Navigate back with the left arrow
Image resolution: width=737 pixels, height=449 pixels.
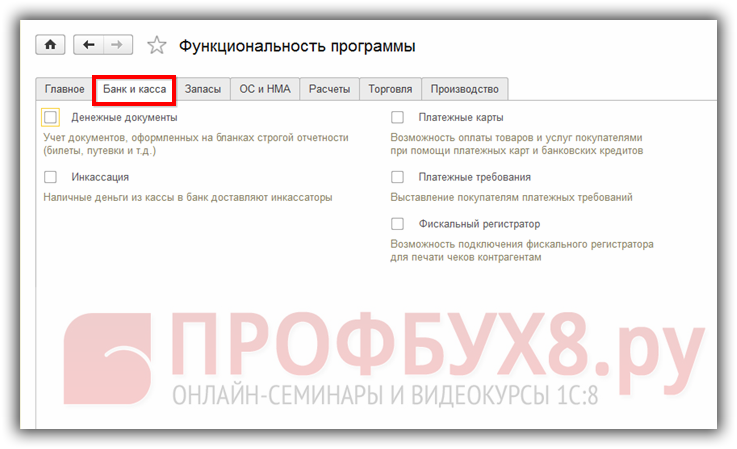pyautogui.click(x=88, y=45)
